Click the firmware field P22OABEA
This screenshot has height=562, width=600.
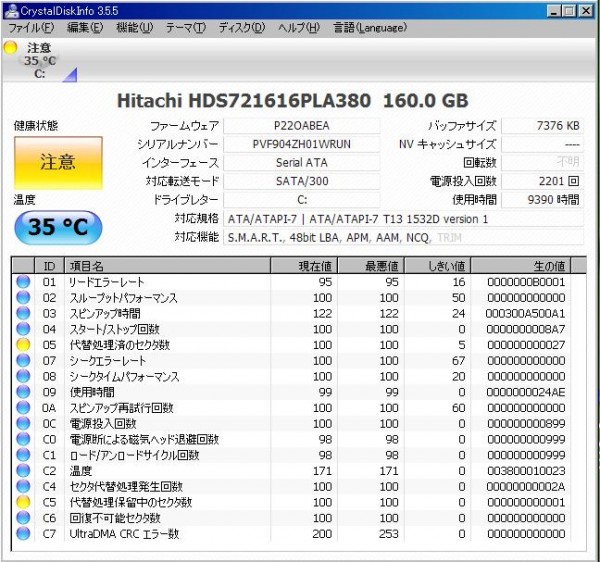pos(302,125)
